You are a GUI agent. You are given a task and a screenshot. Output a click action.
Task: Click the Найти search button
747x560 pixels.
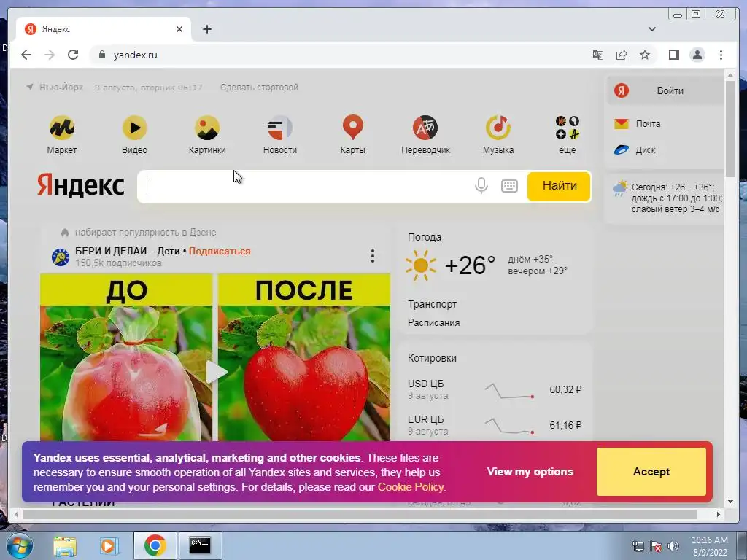559,186
